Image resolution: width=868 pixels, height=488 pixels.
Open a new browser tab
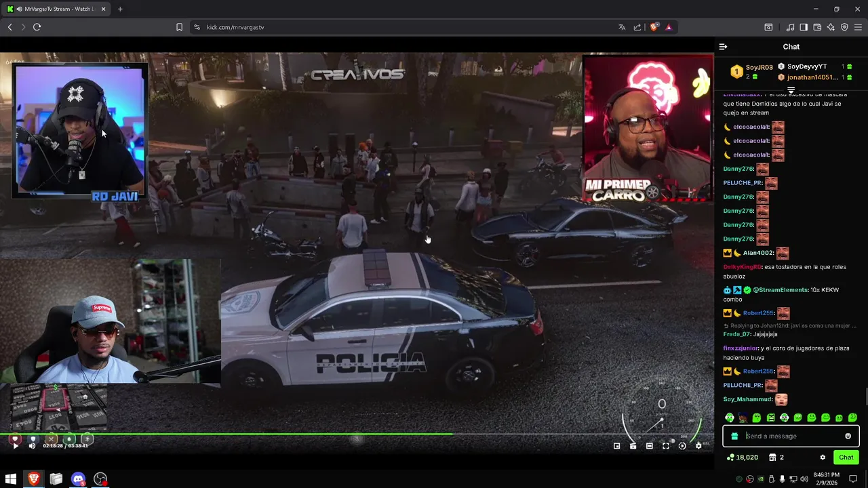[x=120, y=9]
